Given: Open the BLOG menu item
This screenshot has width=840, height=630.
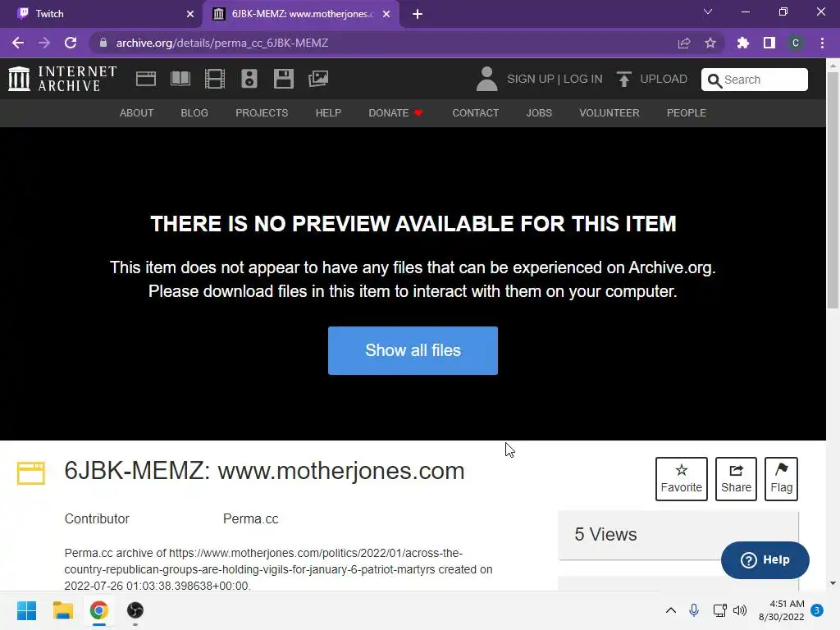Looking at the screenshot, I should coord(194,113).
